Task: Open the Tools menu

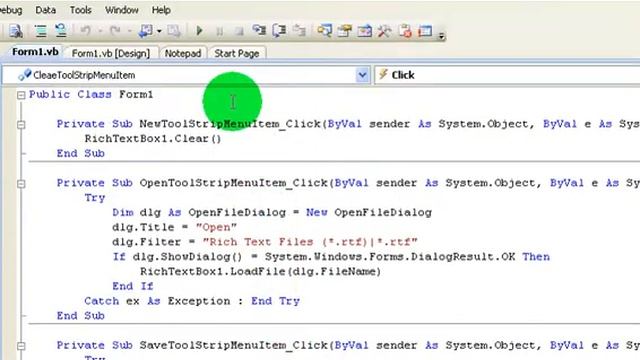Action: (x=80, y=10)
